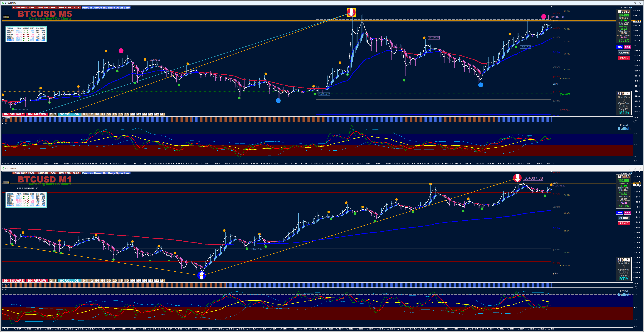
Task: Click the SELL button in M1 chart
Action: 627,213
